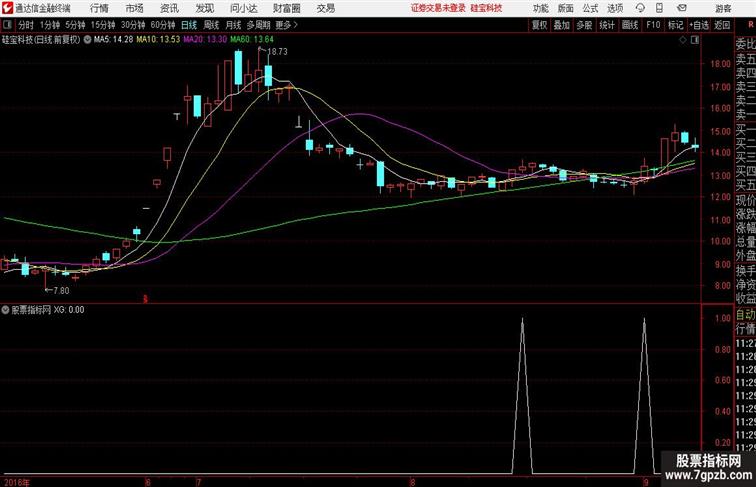Screen dimensions: 756x487
Task: Open the F10 company info
Action: (x=653, y=25)
